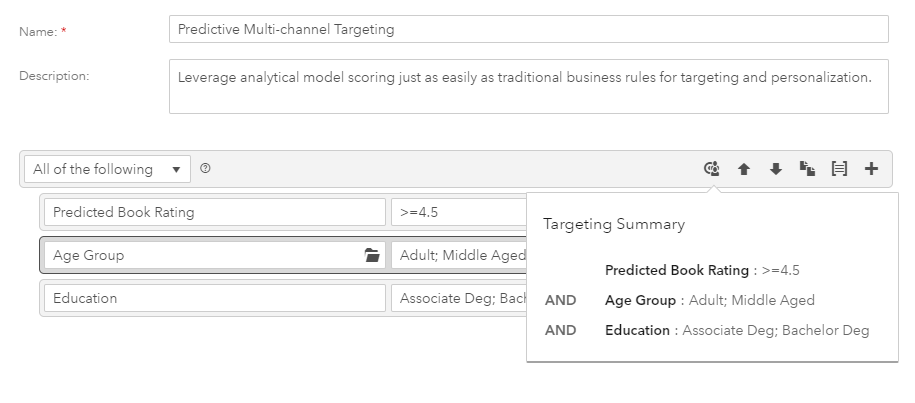Edit the Associate Deg value field
The height and width of the screenshot is (403, 915).
[459, 298]
